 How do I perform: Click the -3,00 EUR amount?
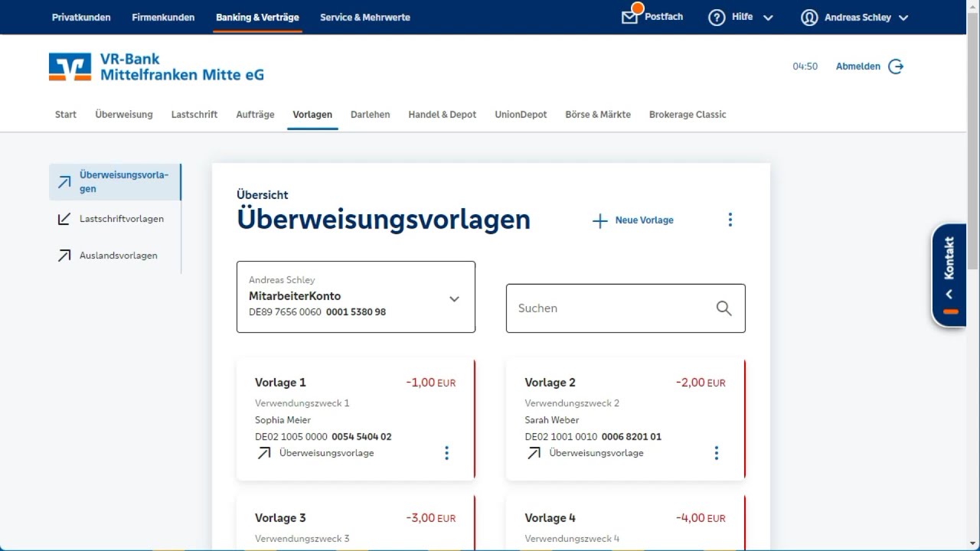[431, 518]
